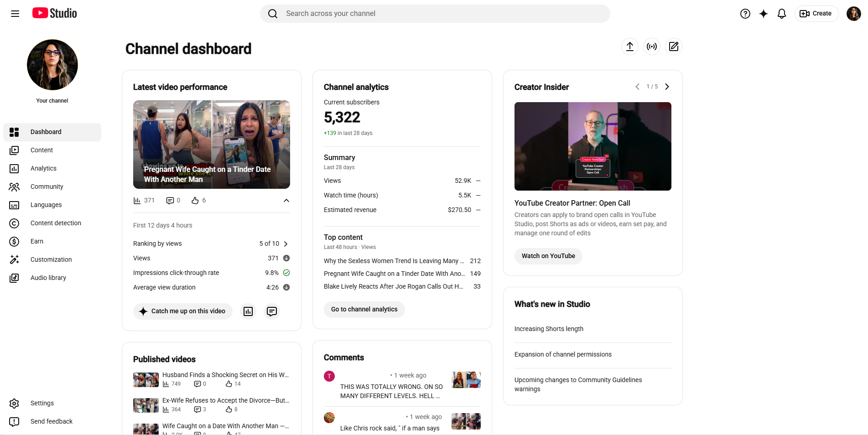Screen dimensions: 868x435
Task: Click the Send feedback icon
Action: pos(14,421)
